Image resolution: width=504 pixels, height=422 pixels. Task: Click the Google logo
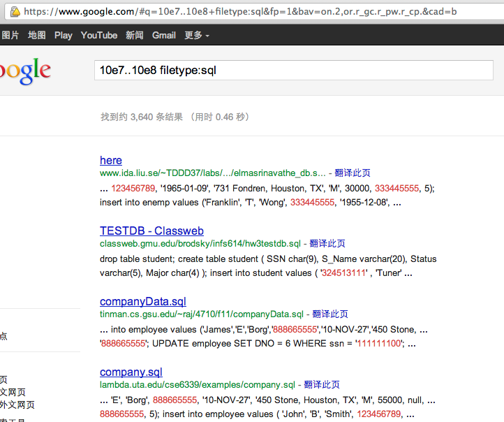25,71
